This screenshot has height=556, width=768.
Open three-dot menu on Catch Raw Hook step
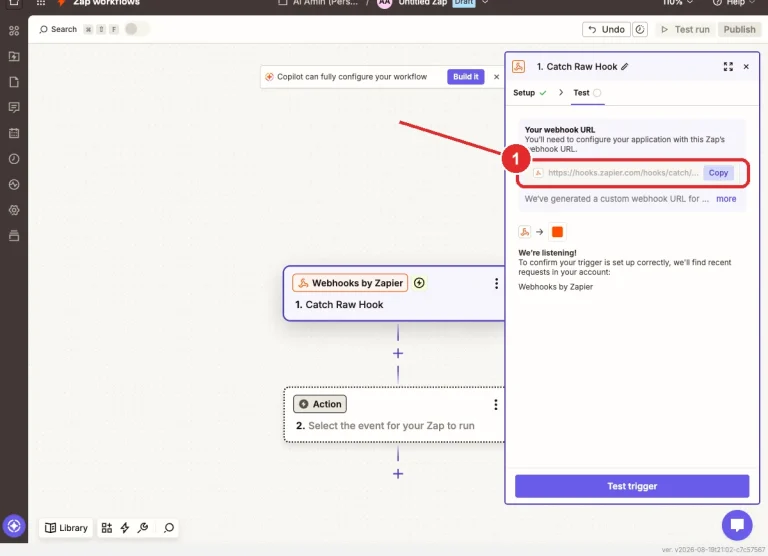[x=496, y=284]
